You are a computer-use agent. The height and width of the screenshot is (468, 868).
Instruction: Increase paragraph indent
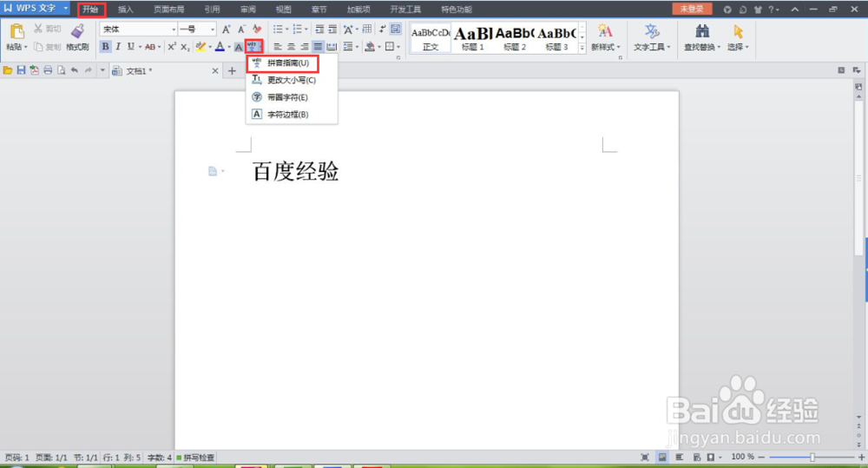point(332,30)
